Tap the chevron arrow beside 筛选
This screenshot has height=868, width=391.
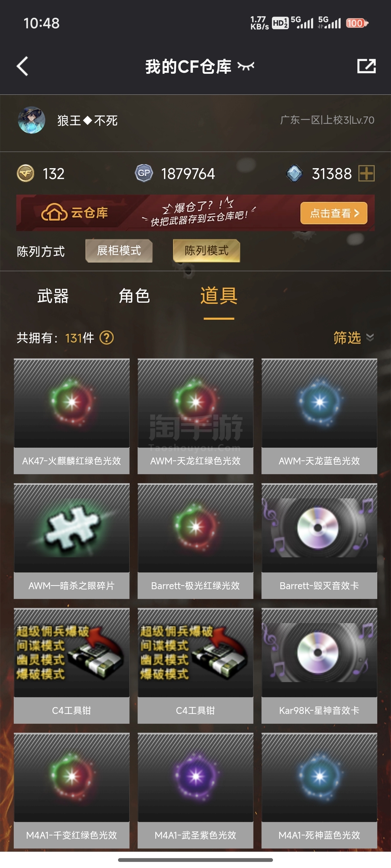[370, 338]
